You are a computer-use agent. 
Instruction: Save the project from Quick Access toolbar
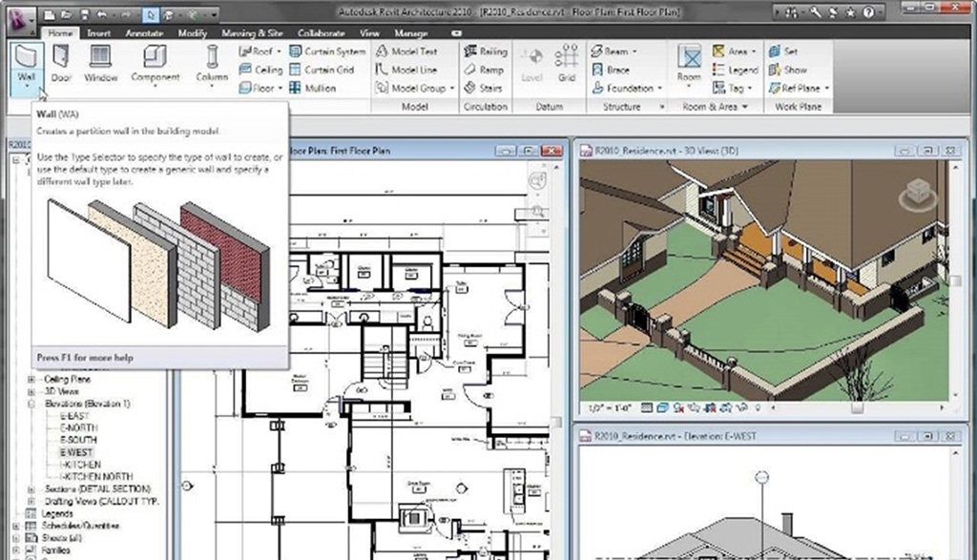[84, 13]
